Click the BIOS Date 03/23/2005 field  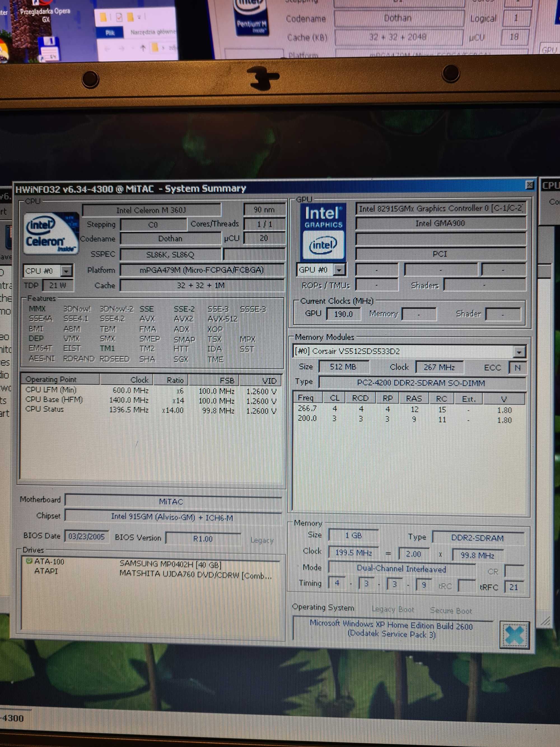[87, 536]
